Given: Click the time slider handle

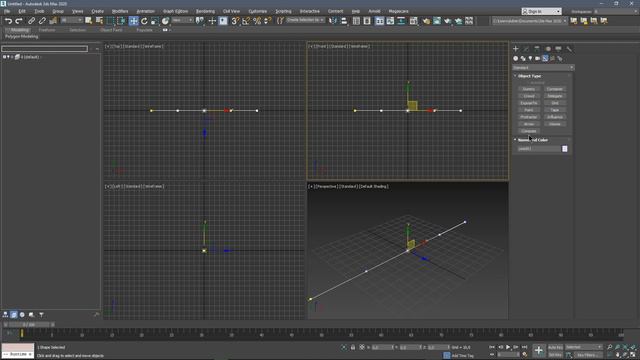Looking at the screenshot, I should pos(29,324).
